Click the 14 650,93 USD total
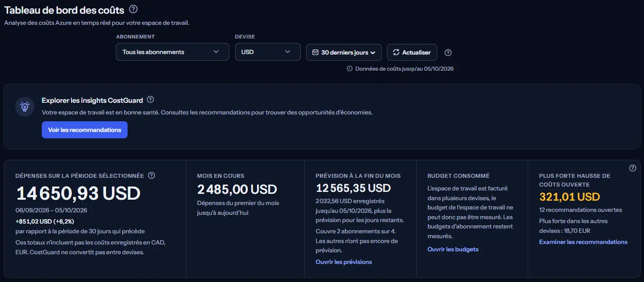This screenshot has height=282, width=644. click(x=78, y=193)
